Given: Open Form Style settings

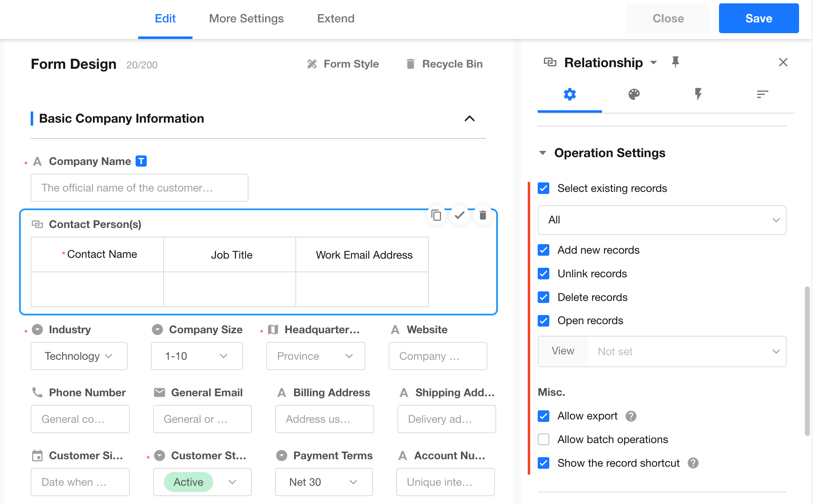Looking at the screenshot, I should point(343,64).
